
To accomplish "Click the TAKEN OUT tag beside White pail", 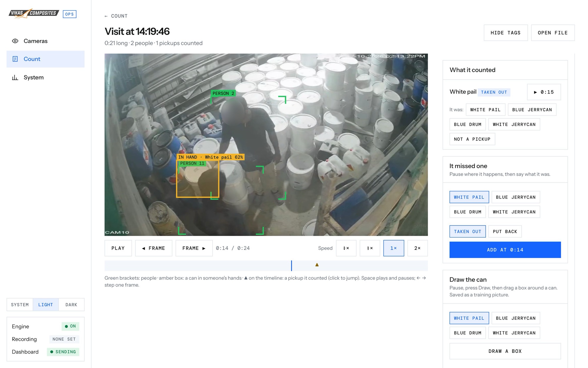I will pos(494,92).
